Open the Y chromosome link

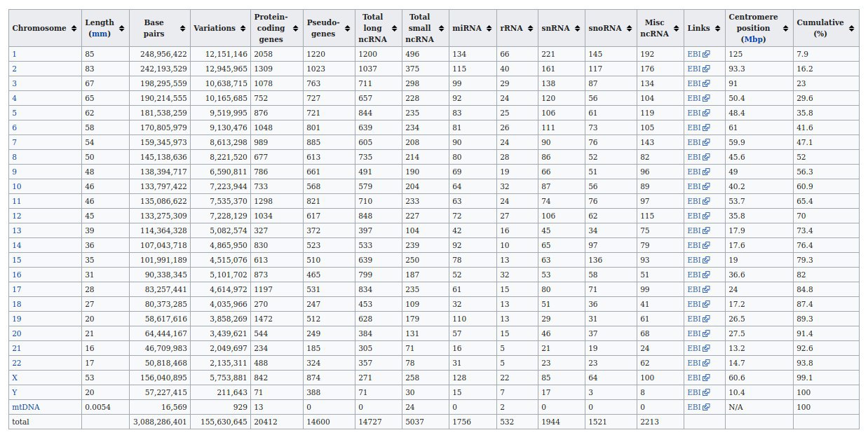pyautogui.click(x=14, y=392)
